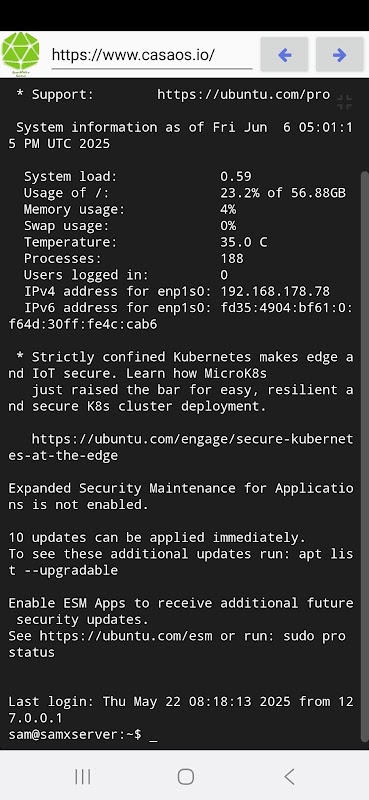Click the System load 0.59 value
The width and height of the screenshot is (369, 800).
[236, 177]
